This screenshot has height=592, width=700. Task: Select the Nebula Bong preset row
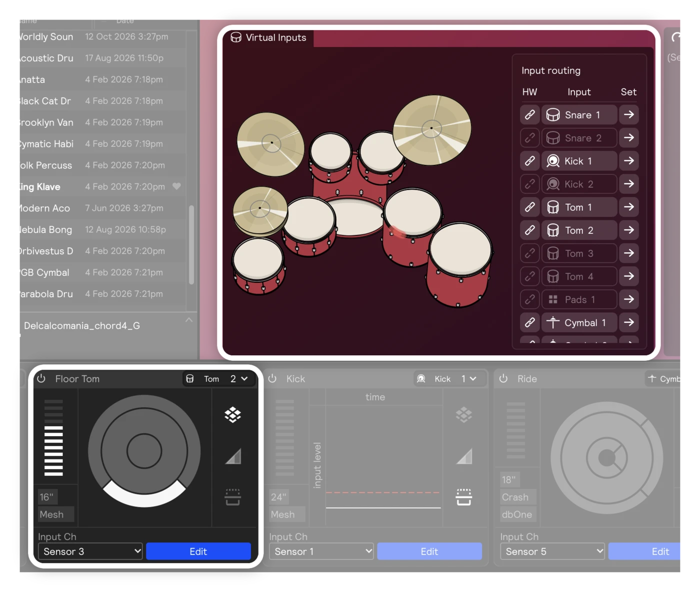[102, 230]
